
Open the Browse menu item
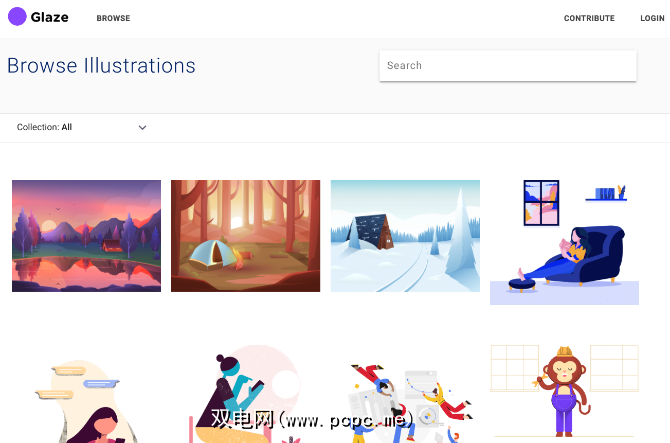tap(113, 18)
